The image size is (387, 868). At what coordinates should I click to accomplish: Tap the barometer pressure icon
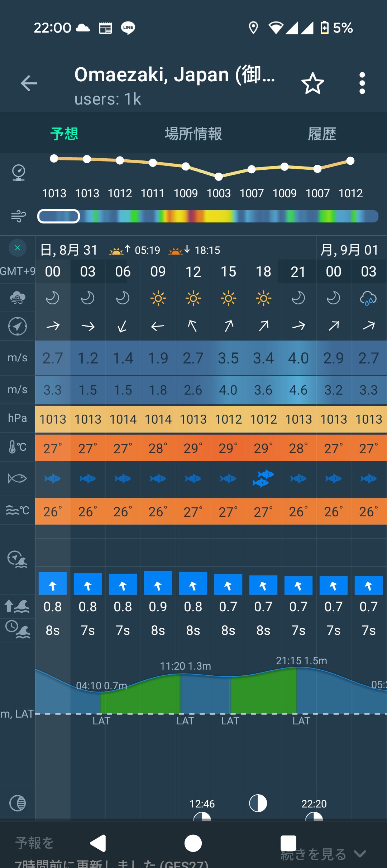18,173
